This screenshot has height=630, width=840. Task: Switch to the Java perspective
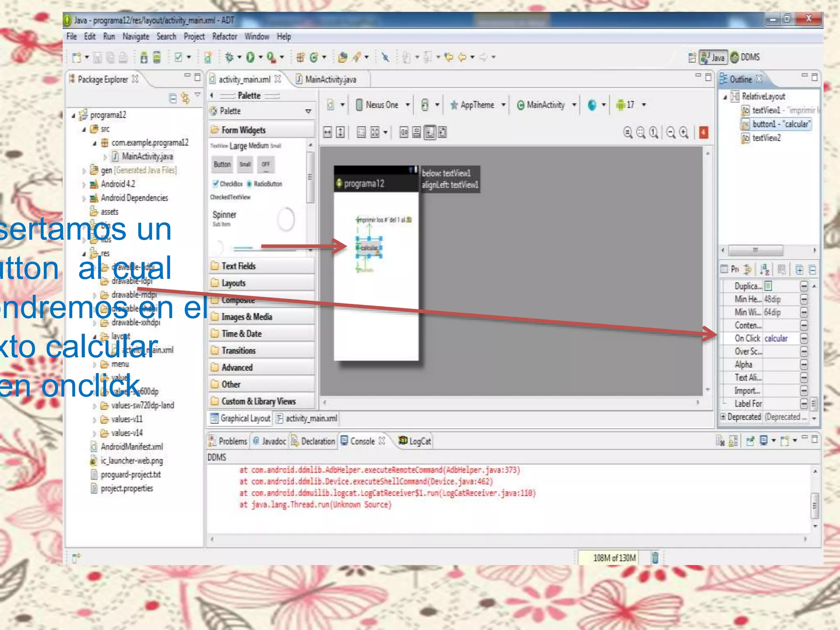(x=714, y=57)
